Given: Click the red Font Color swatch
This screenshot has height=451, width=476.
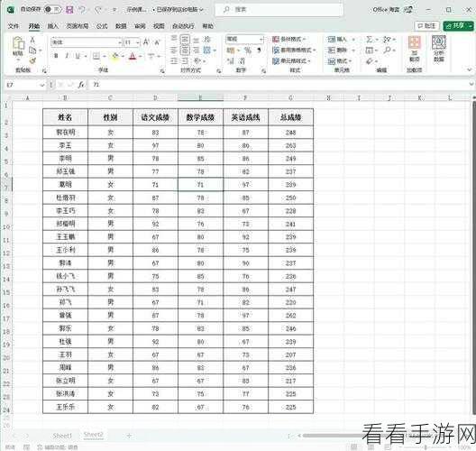Looking at the screenshot, I should coord(133,56).
